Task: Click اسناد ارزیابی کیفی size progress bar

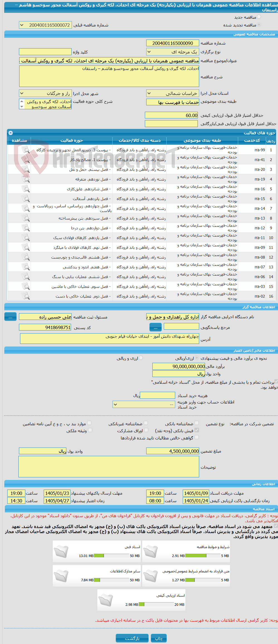Action: pyautogui.click(x=156, y=604)
